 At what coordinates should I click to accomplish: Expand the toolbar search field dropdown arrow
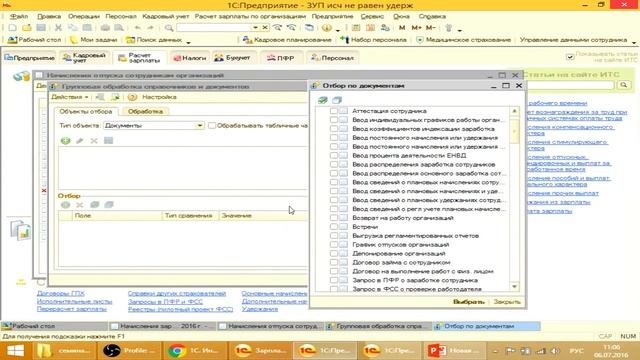coord(256,28)
